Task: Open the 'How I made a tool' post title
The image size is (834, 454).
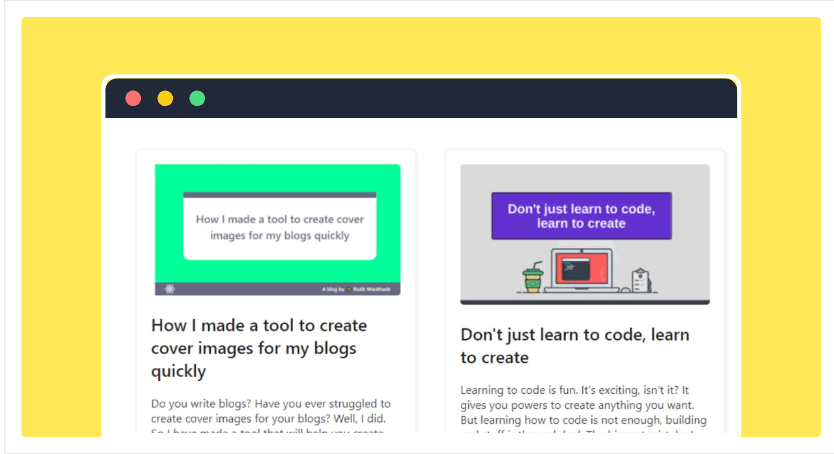Action: click(259, 348)
